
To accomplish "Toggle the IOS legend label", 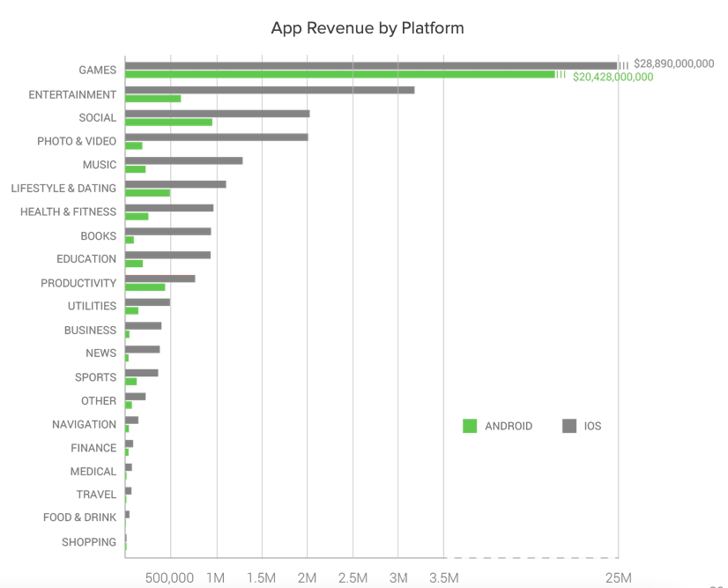I will (x=592, y=427).
